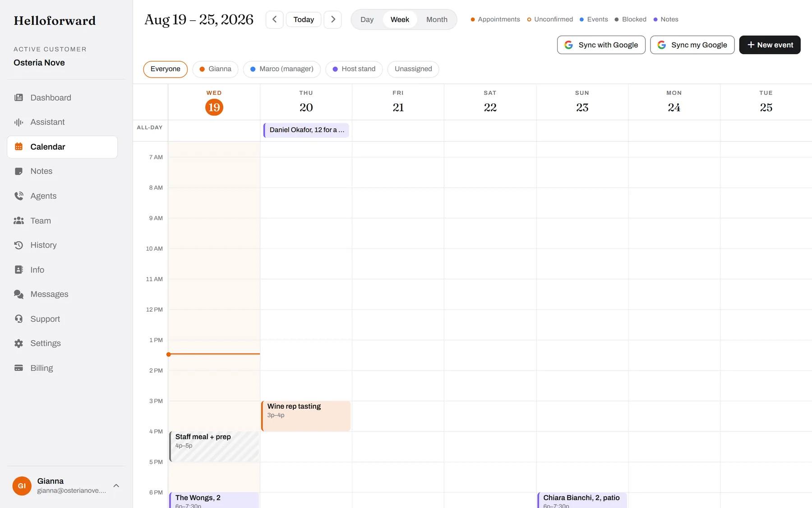Go to previous week with left arrow
This screenshot has height=508, width=812.
(274, 19)
